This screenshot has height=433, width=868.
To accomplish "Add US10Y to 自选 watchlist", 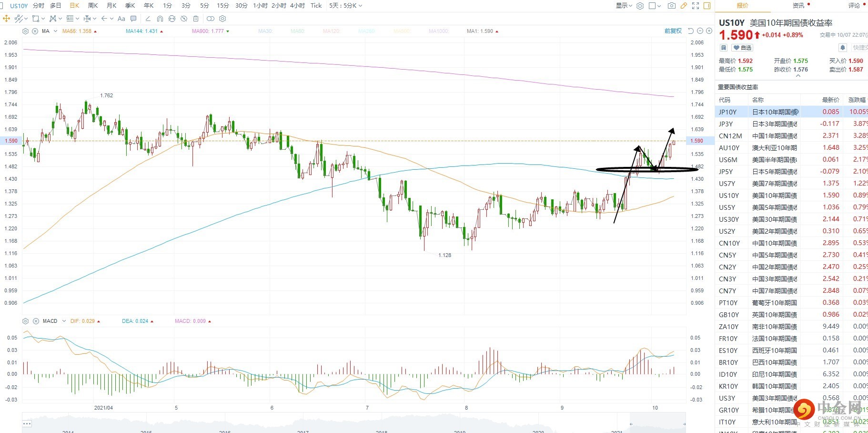I will click(742, 48).
